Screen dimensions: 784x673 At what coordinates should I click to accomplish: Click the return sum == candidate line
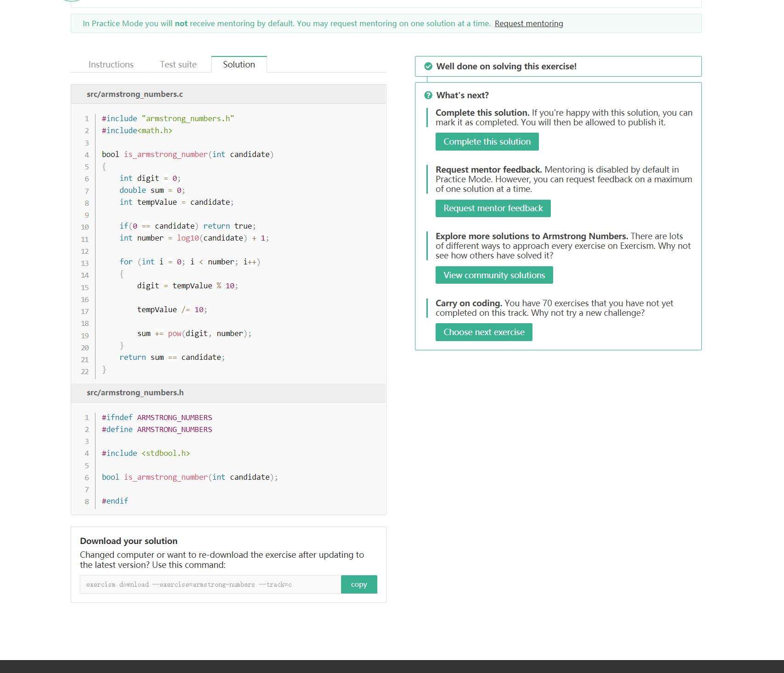tap(172, 358)
